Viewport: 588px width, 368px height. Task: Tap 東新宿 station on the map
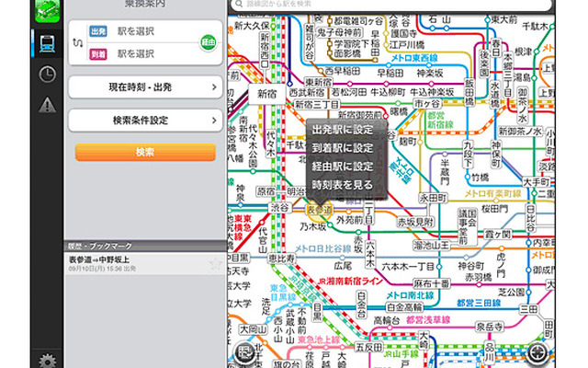(x=318, y=82)
